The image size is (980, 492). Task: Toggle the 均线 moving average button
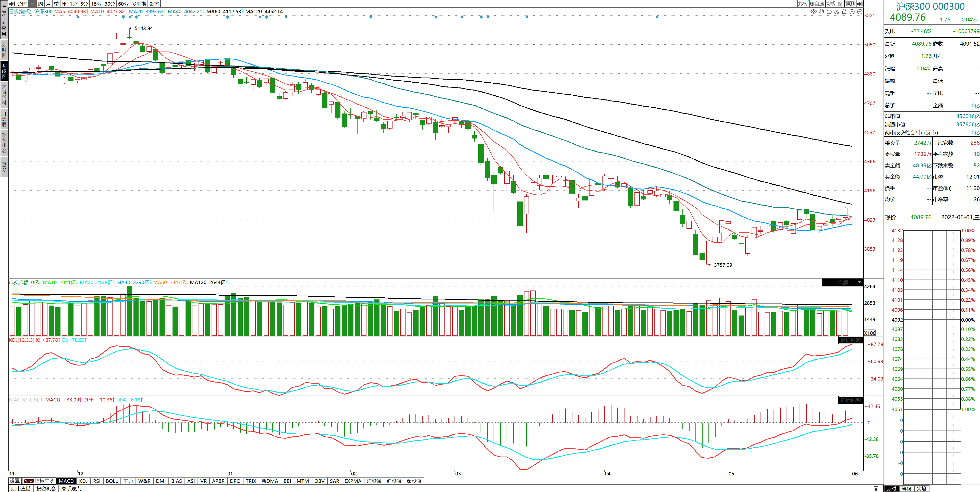coord(830,4)
